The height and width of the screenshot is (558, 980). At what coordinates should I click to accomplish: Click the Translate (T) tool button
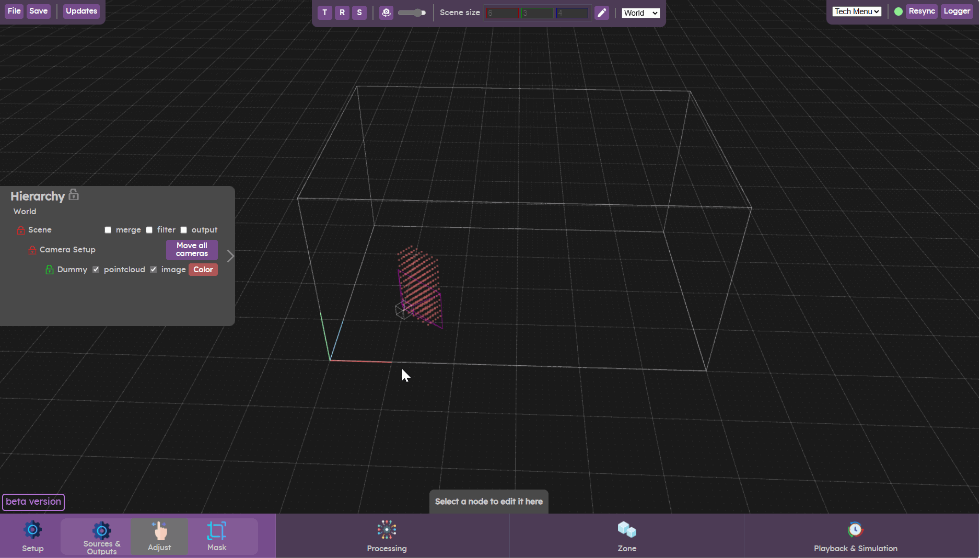(324, 13)
